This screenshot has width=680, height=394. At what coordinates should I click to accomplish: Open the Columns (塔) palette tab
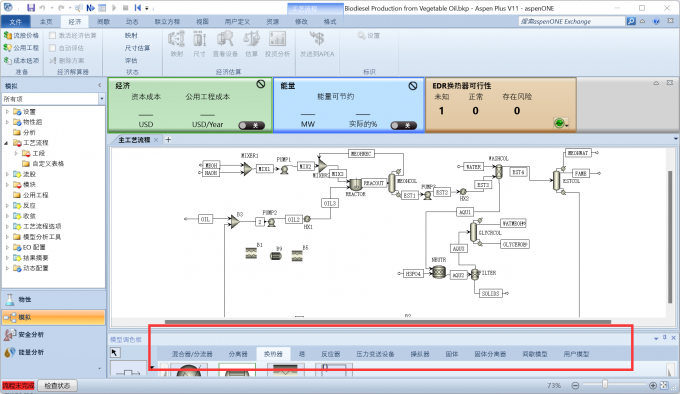point(302,354)
